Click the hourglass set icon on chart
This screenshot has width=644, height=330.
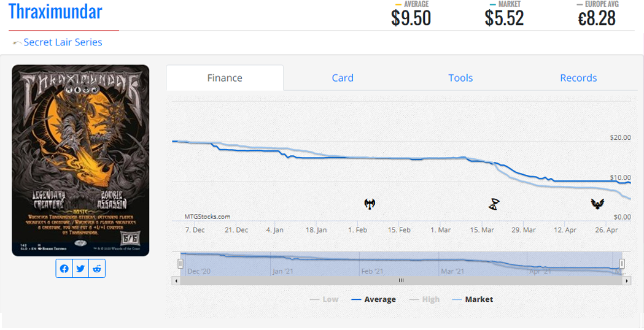click(x=494, y=204)
